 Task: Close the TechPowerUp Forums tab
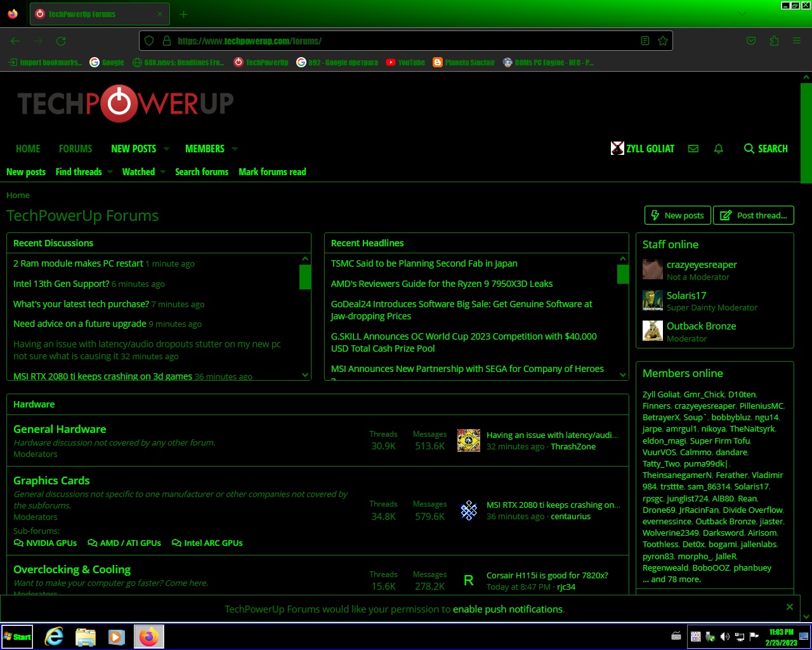[x=160, y=14]
